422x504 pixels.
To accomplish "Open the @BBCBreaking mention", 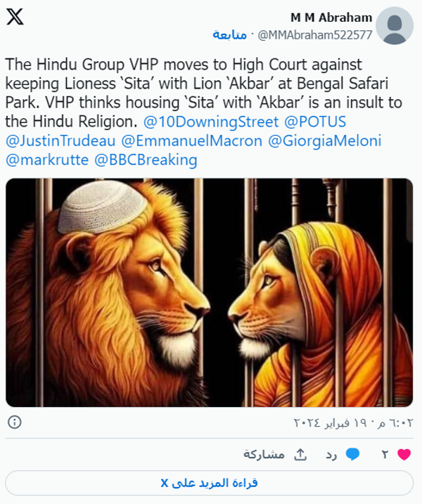I will pos(146,160).
